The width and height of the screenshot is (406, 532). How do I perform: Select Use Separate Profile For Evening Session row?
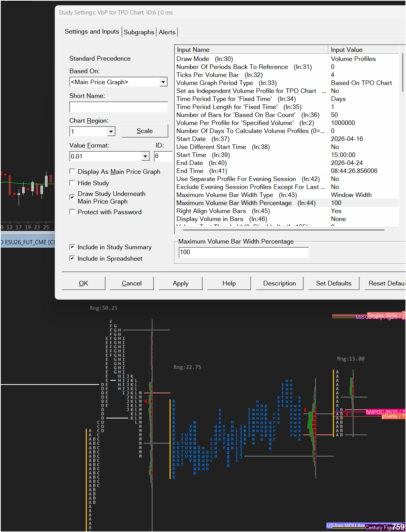click(287, 179)
